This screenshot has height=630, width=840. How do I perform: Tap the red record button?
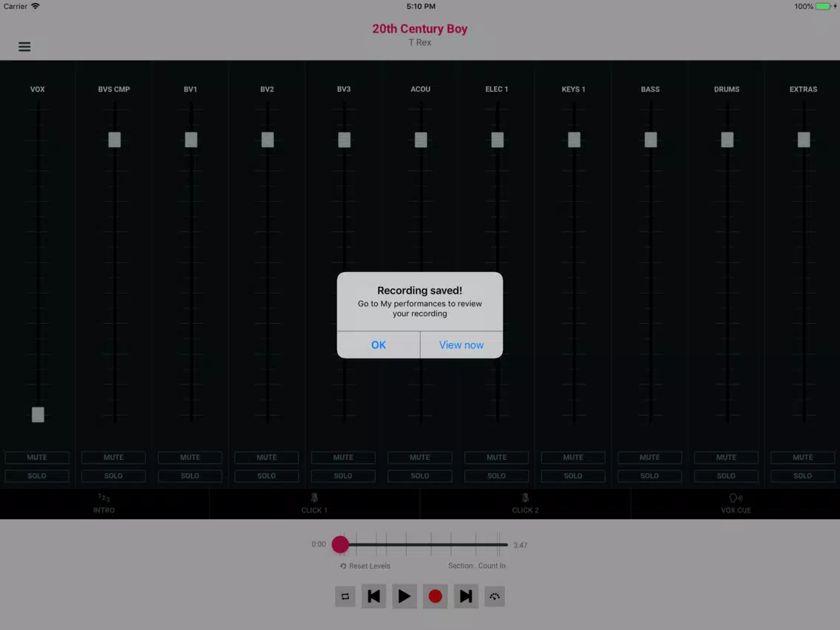coord(435,596)
